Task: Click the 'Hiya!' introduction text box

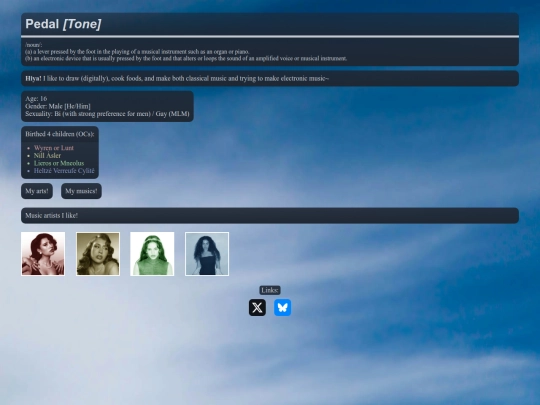Action: [x=270, y=79]
